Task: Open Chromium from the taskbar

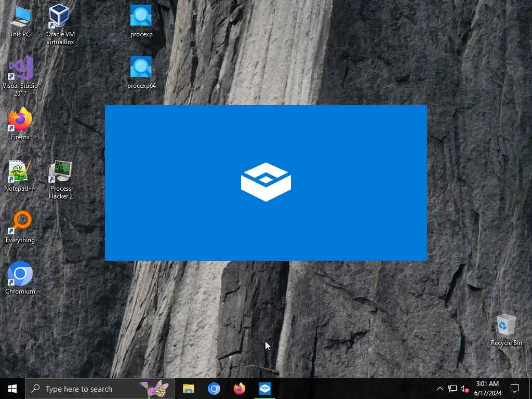Action: click(x=214, y=389)
